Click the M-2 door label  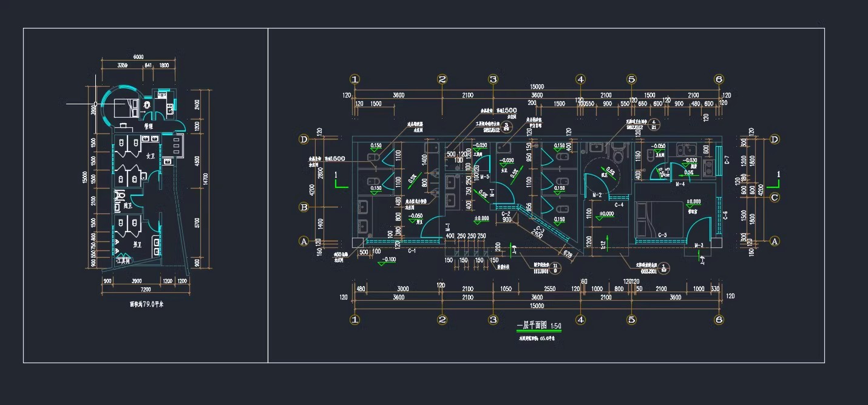(x=597, y=195)
